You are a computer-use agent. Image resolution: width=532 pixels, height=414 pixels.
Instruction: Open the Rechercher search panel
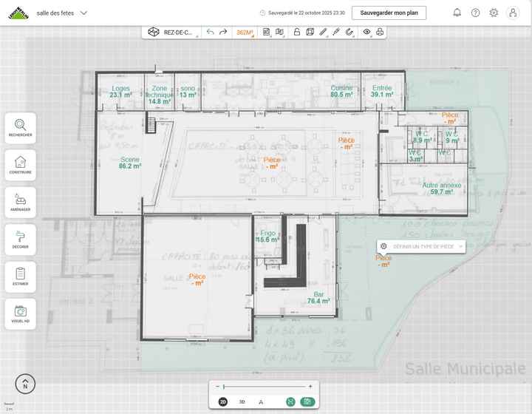pos(20,128)
